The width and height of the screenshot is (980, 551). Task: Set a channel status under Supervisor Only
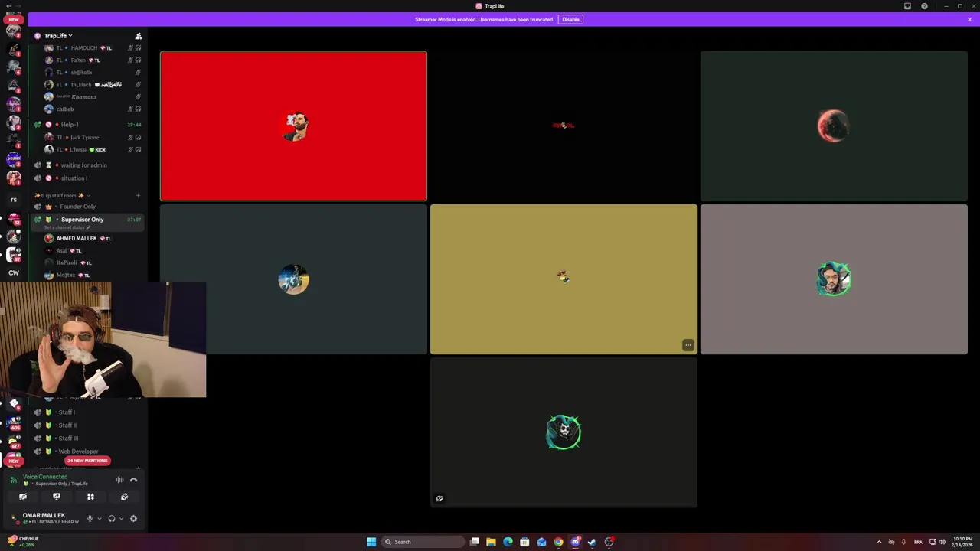(x=67, y=227)
